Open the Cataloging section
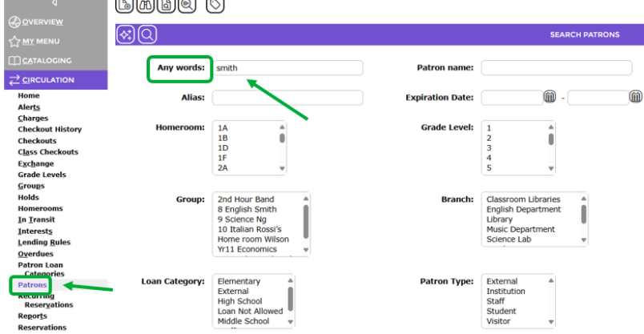 tap(46, 60)
